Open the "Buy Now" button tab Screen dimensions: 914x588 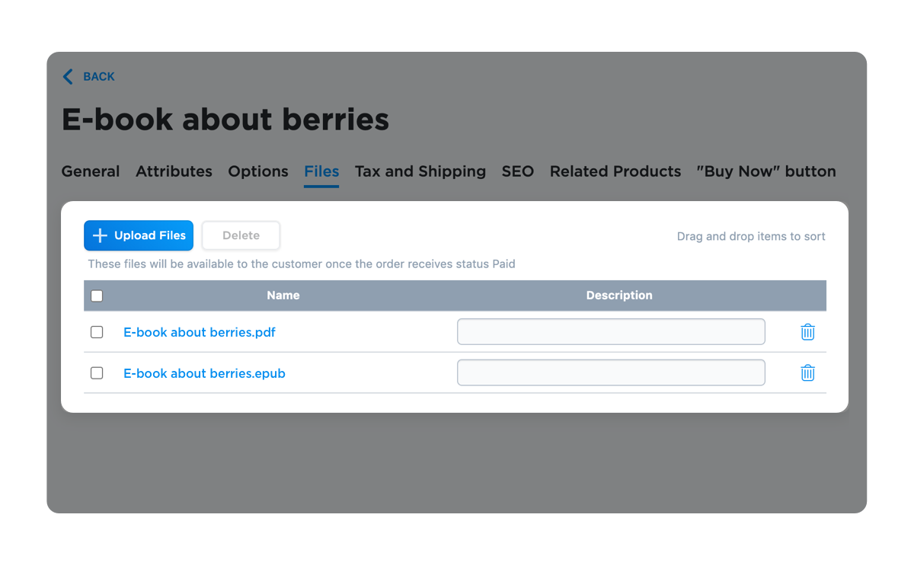(766, 171)
